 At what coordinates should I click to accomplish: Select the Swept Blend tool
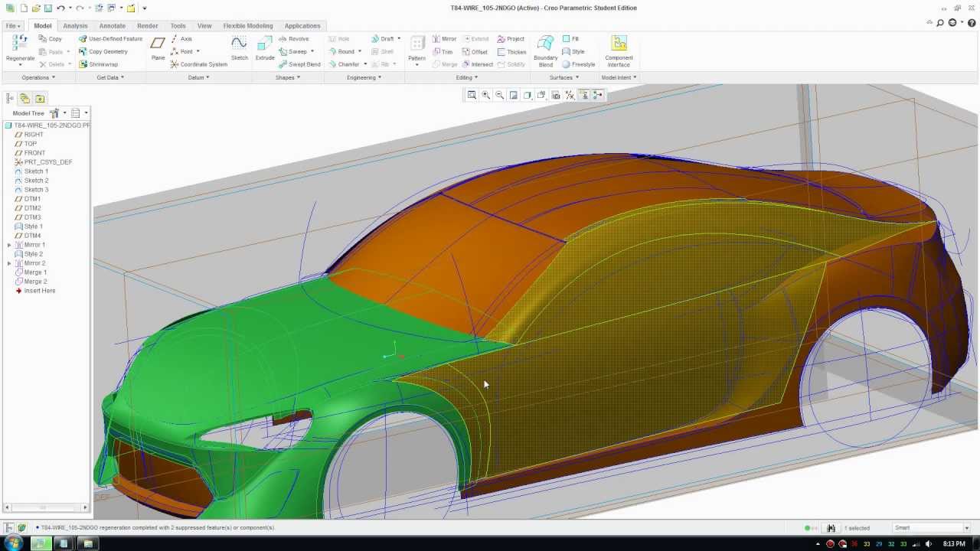[x=299, y=64]
